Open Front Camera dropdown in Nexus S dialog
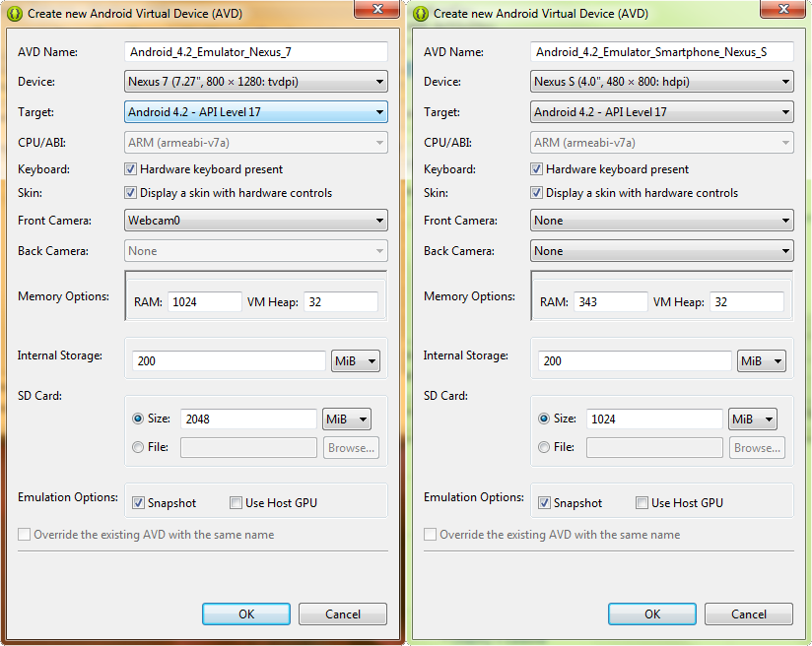The height and width of the screenshot is (646, 812). tap(662, 221)
